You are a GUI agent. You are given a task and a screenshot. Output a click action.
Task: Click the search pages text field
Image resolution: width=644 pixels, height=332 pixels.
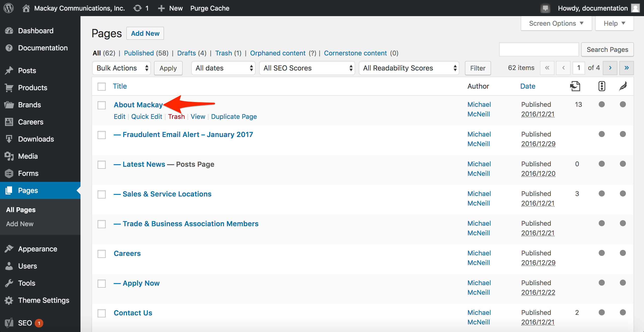click(539, 50)
